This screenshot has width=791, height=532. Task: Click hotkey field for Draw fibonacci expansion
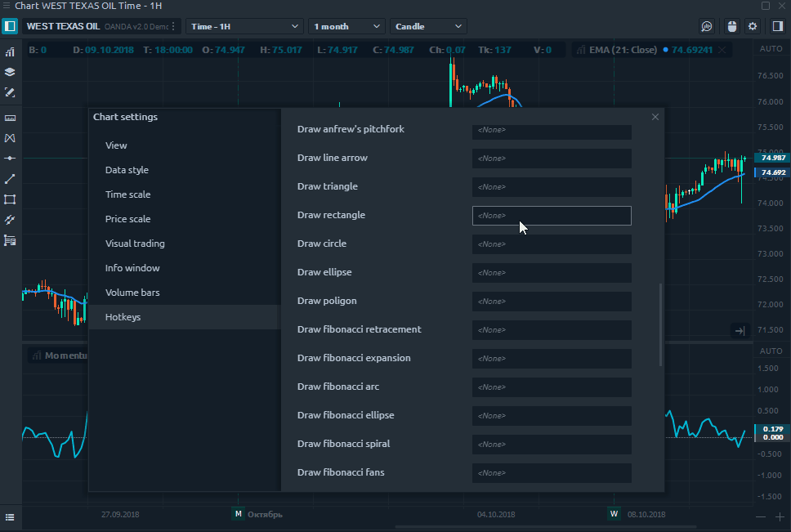click(552, 359)
